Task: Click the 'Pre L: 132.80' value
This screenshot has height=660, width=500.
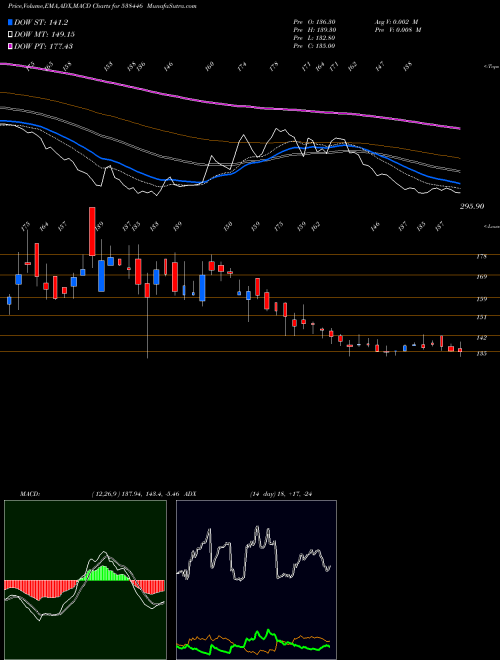Action: click(x=314, y=38)
